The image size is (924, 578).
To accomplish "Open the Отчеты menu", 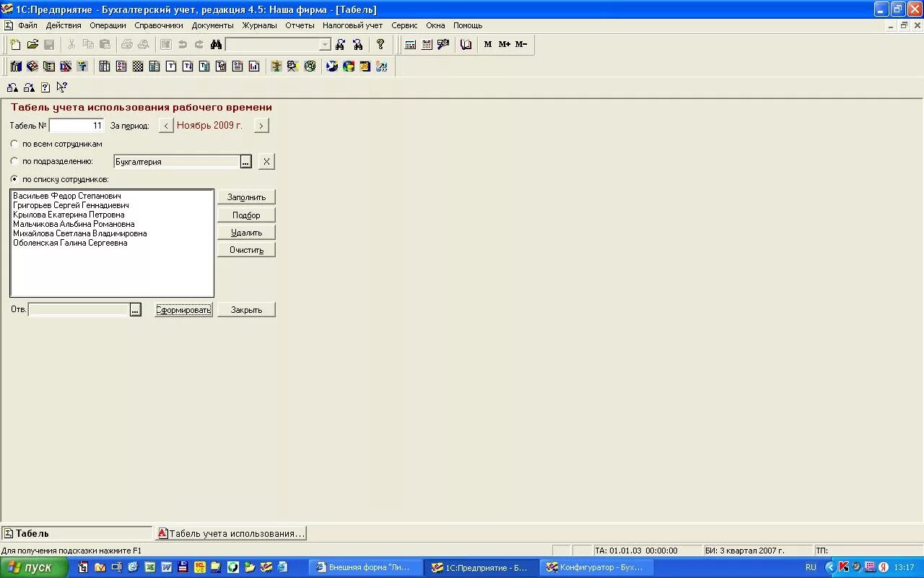I will [300, 25].
